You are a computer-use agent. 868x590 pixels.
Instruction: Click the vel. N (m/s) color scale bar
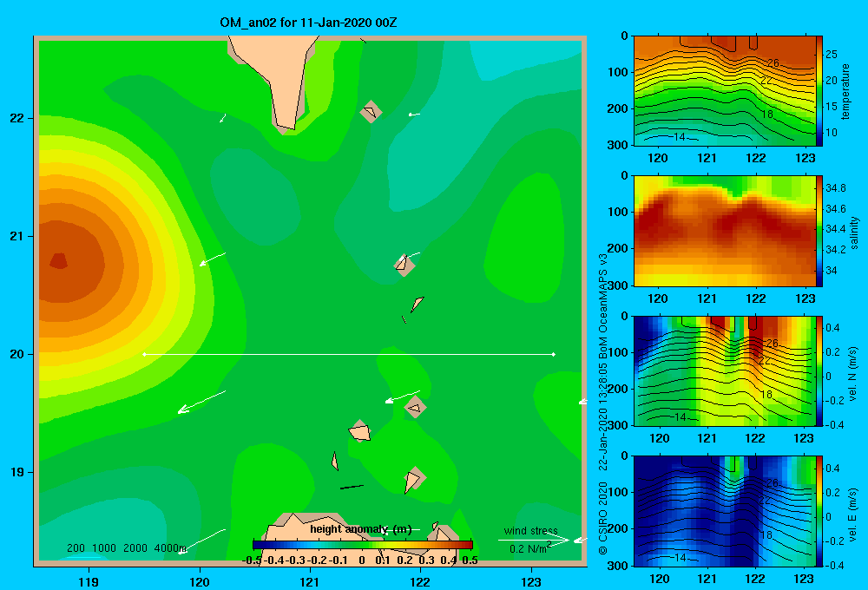click(x=819, y=370)
